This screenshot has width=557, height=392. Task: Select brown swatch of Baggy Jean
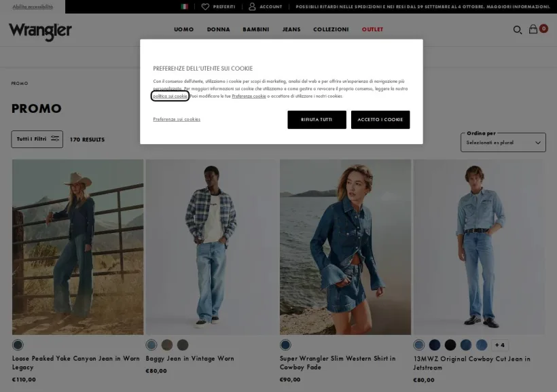(x=167, y=344)
